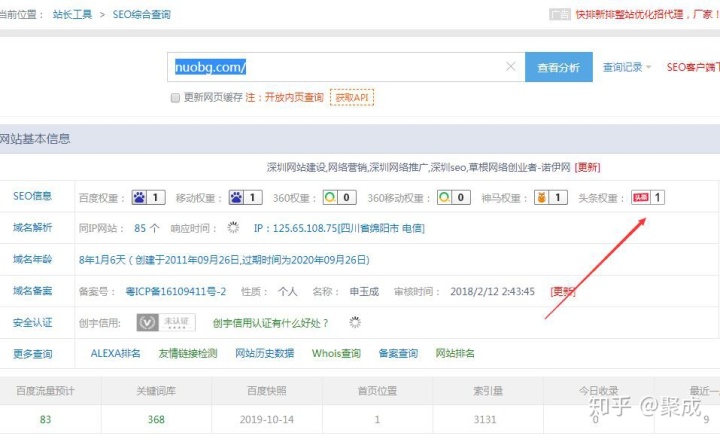Click the mobile weight paw icon
Screen dimensions: 720x436
click(237, 197)
